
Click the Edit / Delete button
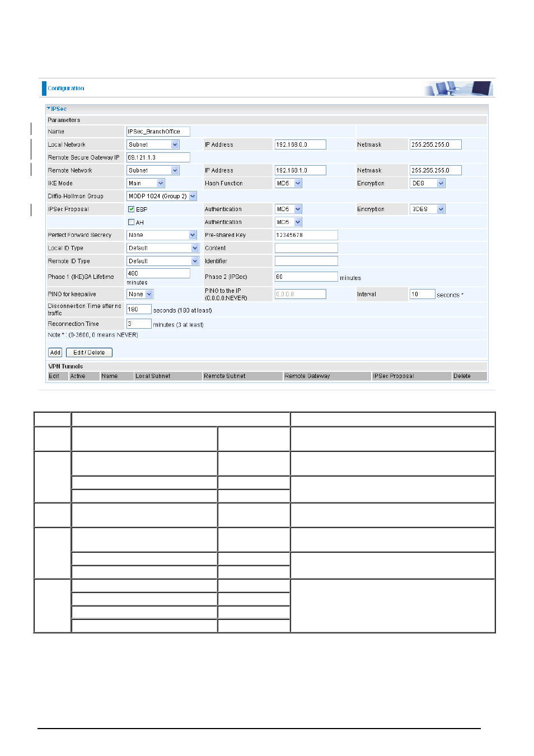[89, 352]
